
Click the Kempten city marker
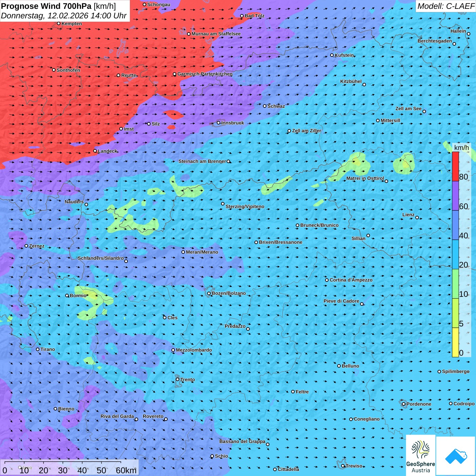click(x=58, y=23)
